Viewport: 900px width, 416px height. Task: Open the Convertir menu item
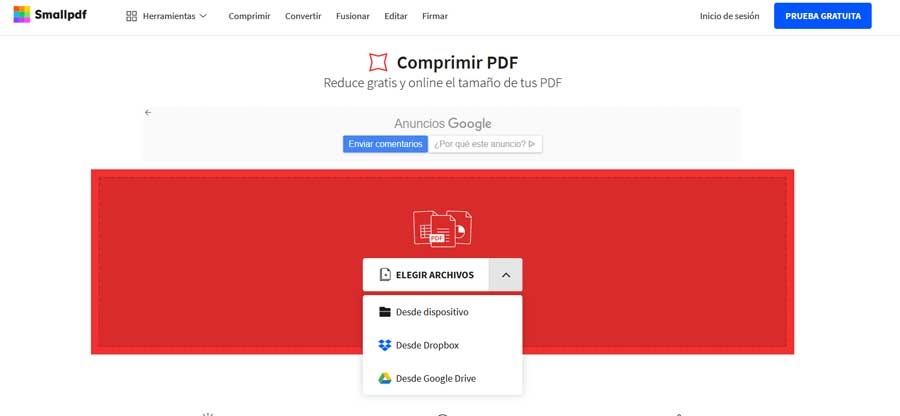[x=303, y=16]
